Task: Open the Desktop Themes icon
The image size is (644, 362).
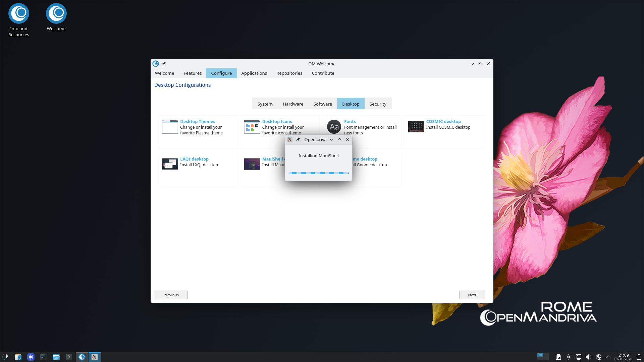Action: click(170, 127)
